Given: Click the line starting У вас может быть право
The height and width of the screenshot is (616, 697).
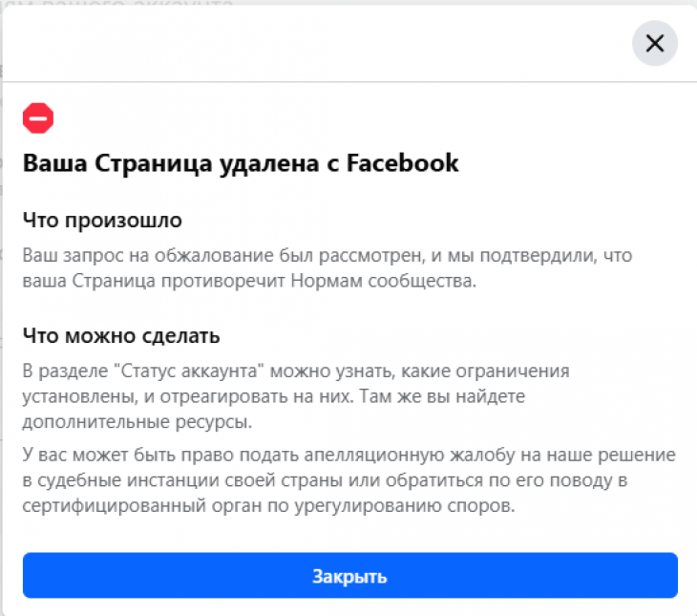Looking at the screenshot, I should (348, 455).
